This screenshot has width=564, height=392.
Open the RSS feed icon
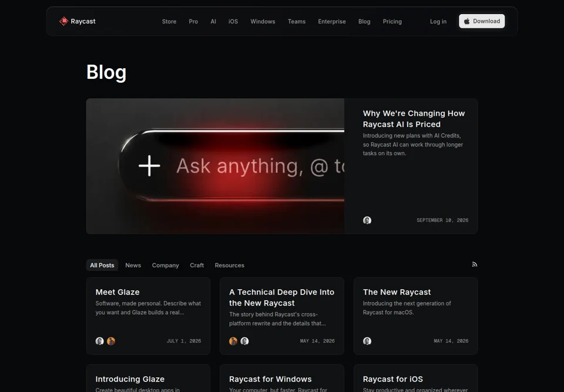[x=475, y=264]
